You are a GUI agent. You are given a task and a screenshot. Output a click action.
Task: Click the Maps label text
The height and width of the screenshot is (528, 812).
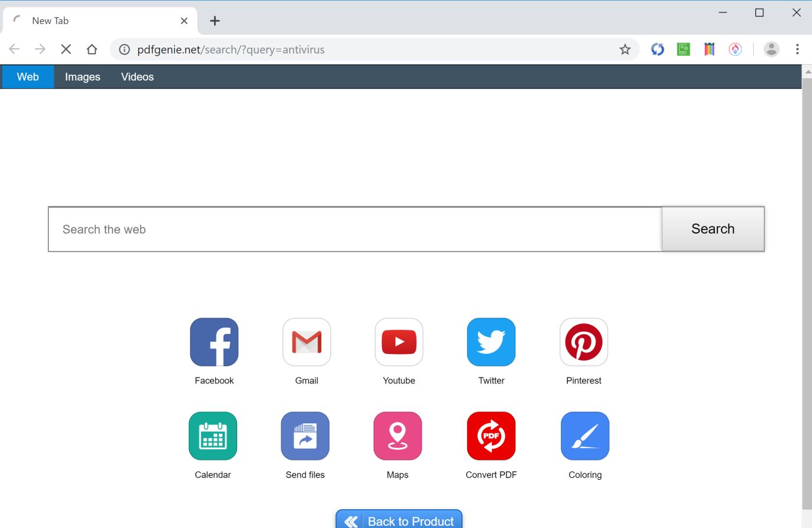pos(398,474)
